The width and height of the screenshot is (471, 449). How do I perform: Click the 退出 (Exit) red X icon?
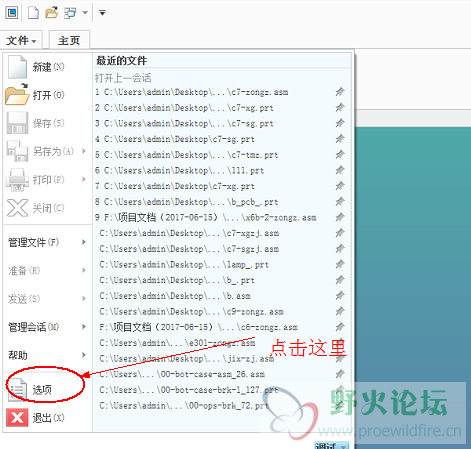click(17, 418)
